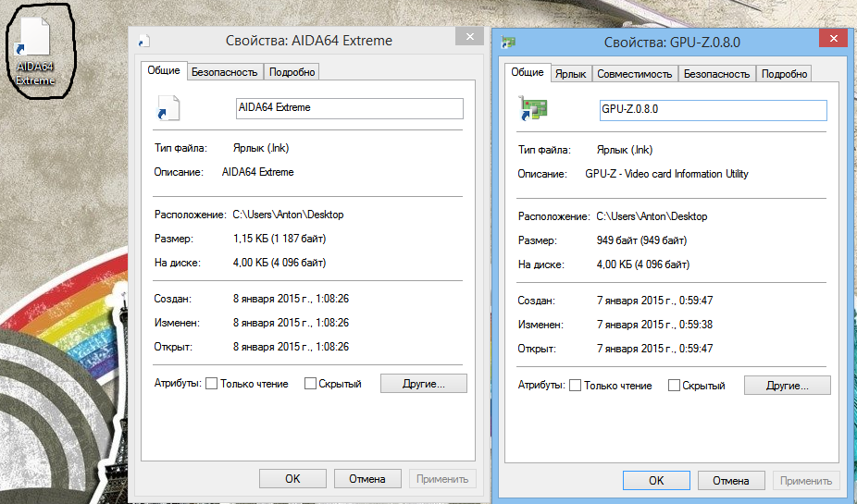This screenshot has width=857, height=504.
Task: Click the creation date 8 января 2015 г., 1:08:26
Action: click(x=291, y=299)
